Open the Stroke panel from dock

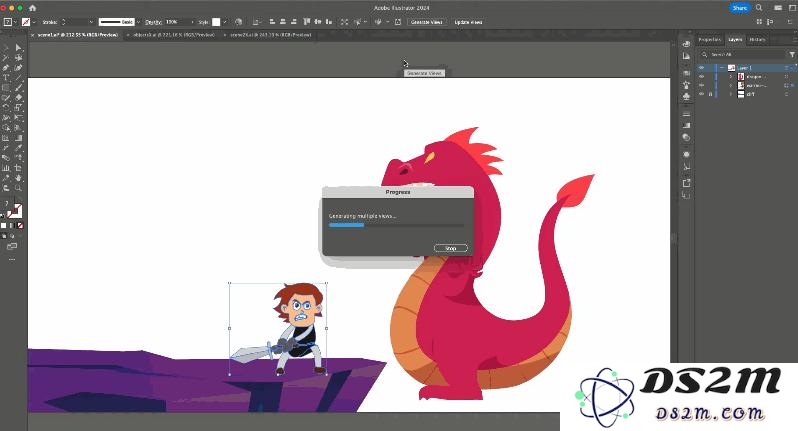(686, 114)
